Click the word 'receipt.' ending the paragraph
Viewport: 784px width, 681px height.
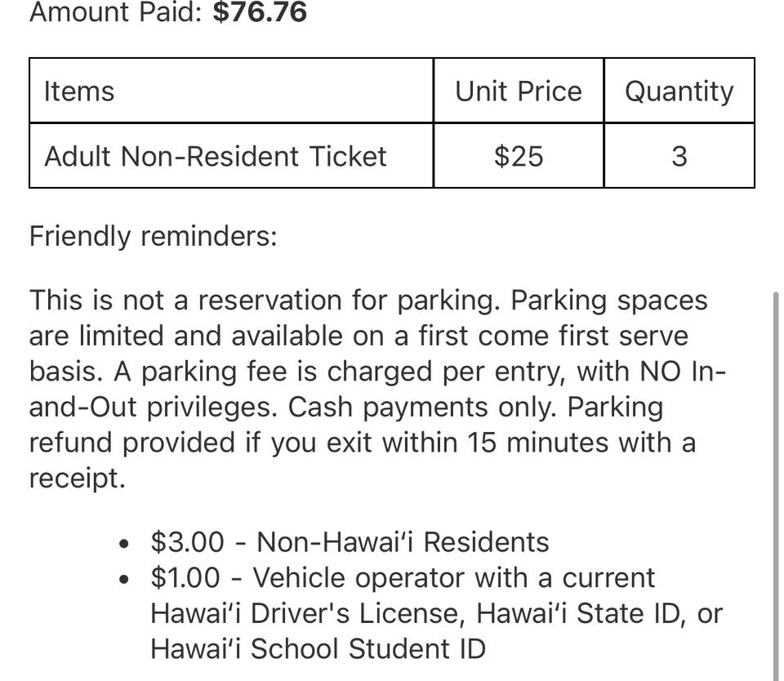pos(77,479)
